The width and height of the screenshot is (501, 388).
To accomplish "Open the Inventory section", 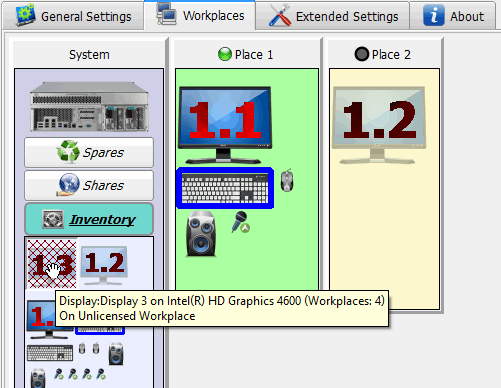I will point(89,219).
